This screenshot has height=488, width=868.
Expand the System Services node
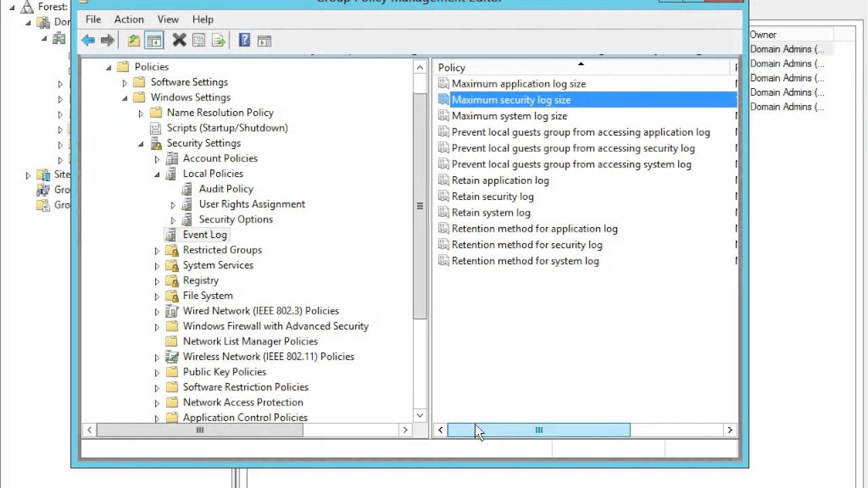(157, 266)
